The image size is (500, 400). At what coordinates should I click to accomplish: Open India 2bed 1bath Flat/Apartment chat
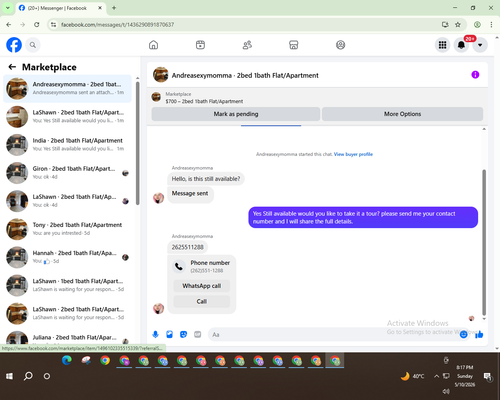[x=67, y=145]
